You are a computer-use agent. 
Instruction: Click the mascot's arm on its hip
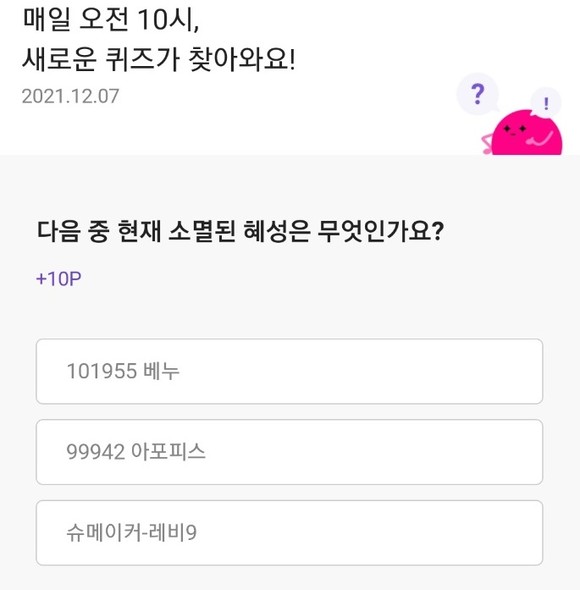[487, 144]
